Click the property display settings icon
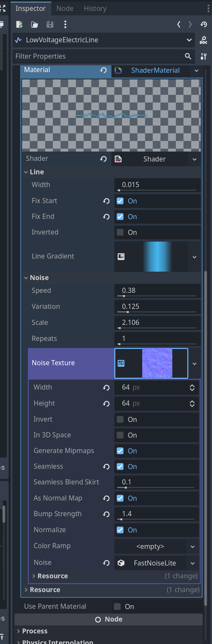The image size is (212, 644). tap(204, 56)
